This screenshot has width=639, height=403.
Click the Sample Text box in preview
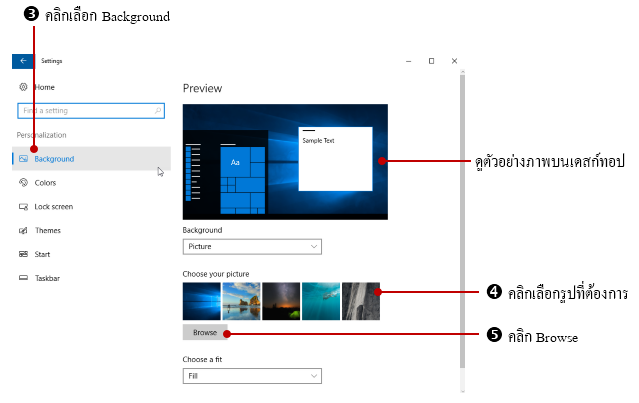click(335, 159)
